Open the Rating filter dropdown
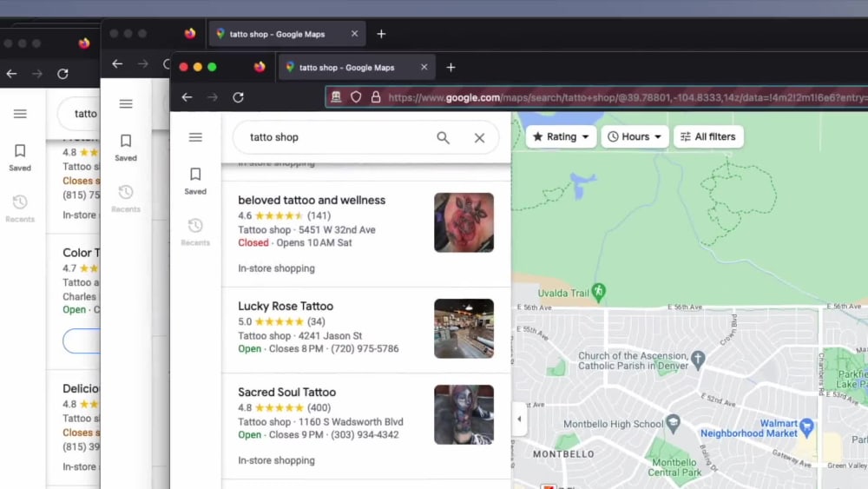The width and height of the screenshot is (868, 489). click(561, 136)
